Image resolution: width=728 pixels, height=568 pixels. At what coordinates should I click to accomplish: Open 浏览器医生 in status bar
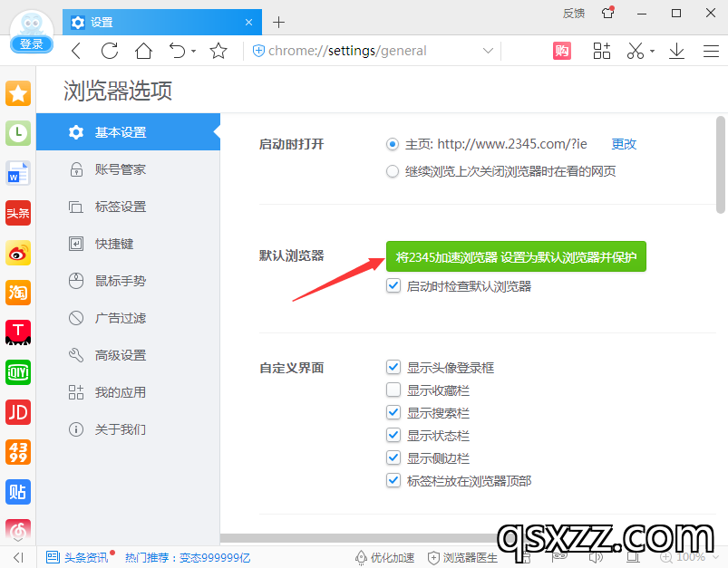[462, 557]
